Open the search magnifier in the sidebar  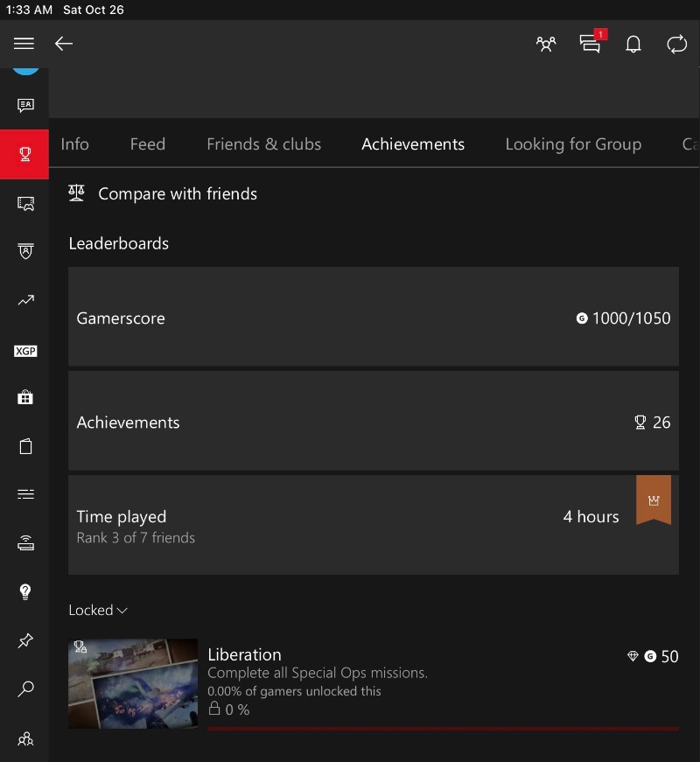(25, 689)
